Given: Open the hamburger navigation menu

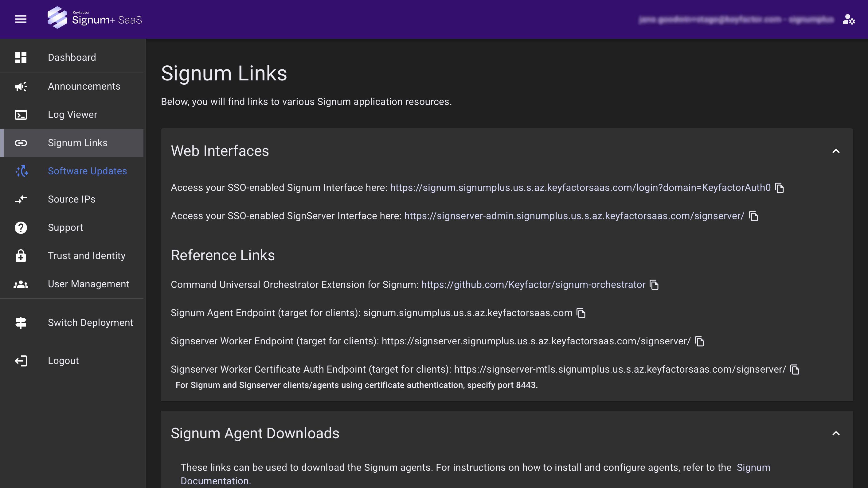Looking at the screenshot, I should 21,19.
